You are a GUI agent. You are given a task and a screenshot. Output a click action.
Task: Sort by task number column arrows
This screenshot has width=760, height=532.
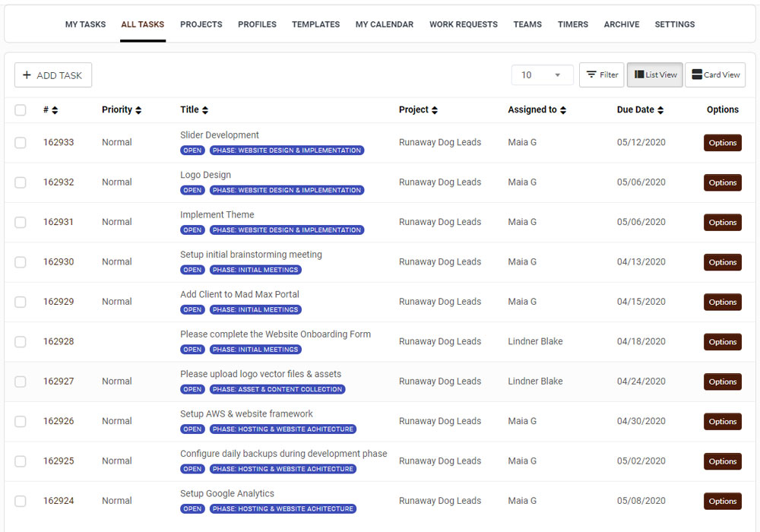(55, 110)
